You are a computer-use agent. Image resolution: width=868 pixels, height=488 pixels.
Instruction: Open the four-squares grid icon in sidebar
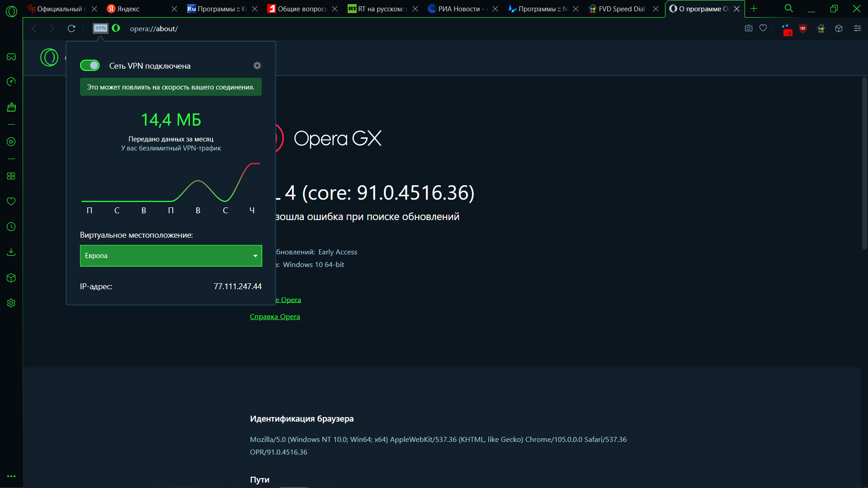pyautogui.click(x=11, y=176)
